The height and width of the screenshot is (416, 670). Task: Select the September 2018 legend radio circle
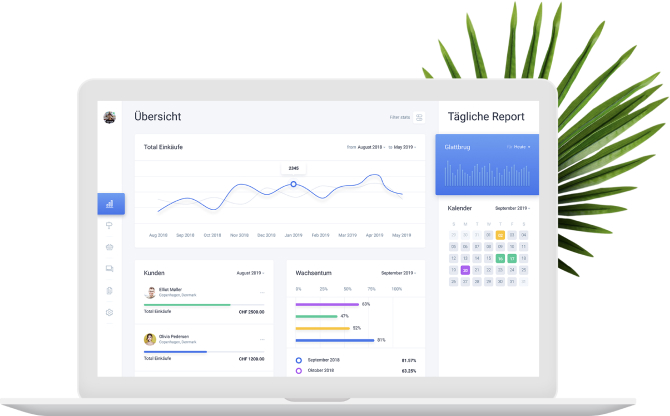[x=298, y=359]
